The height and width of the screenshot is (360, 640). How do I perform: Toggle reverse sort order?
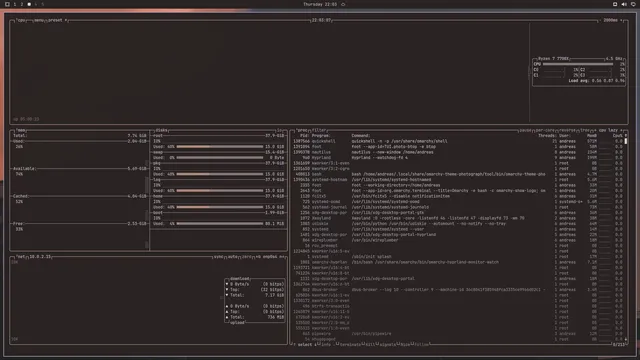click(x=568, y=130)
